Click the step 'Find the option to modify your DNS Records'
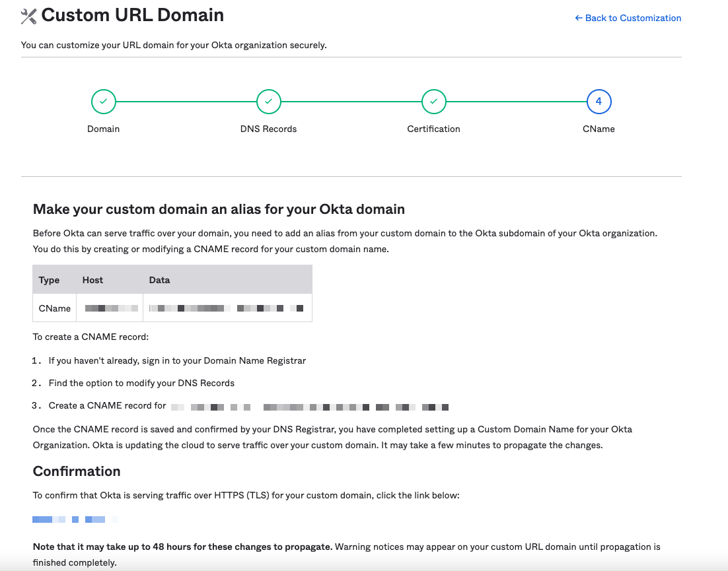Screen dimensions: 728x571 click(x=141, y=383)
